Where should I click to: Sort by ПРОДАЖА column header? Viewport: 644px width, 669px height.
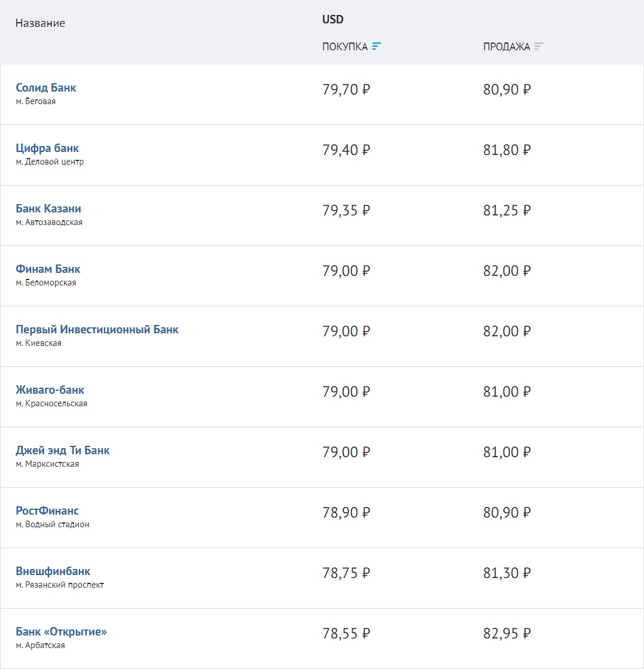[506, 47]
